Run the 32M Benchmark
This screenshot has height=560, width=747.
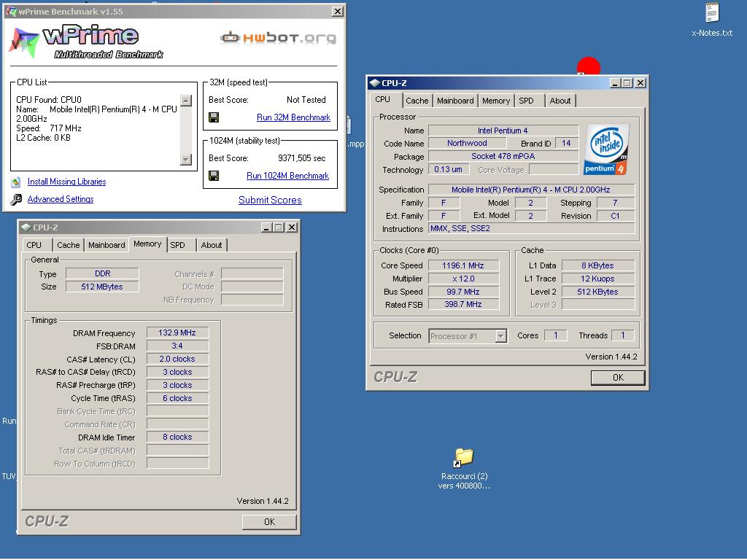(x=293, y=117)
